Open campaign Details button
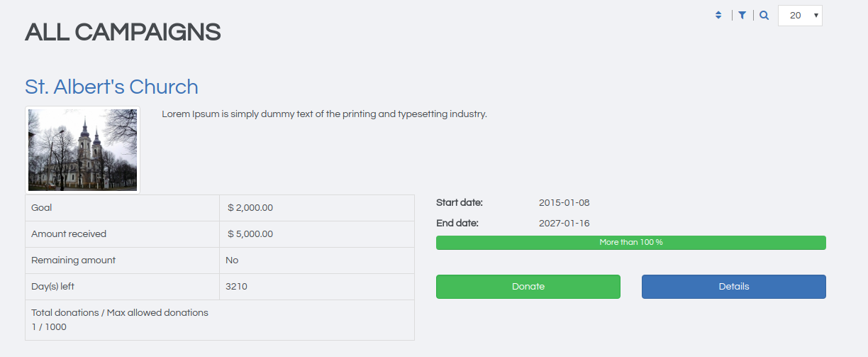868x357 pixels. coord(733,287)
